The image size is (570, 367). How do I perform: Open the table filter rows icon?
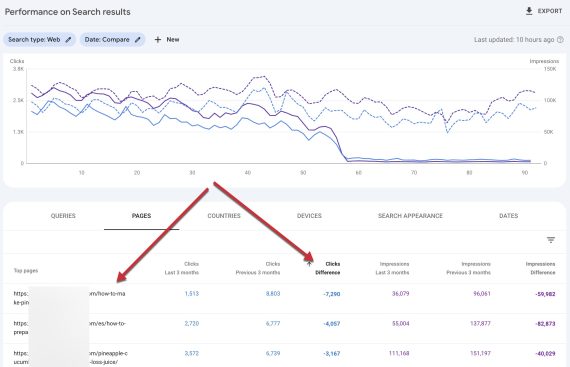pyautogui.click(x=551, y=240)
